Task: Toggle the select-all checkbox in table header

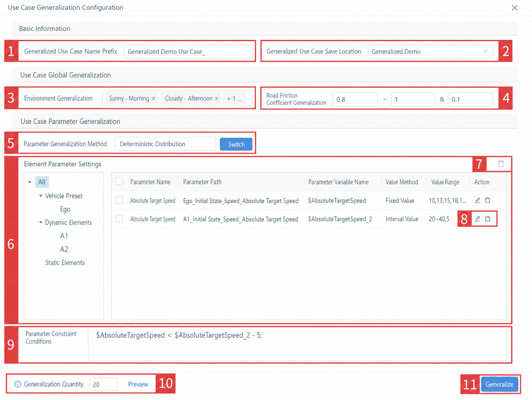Action: tap(119, 181)
